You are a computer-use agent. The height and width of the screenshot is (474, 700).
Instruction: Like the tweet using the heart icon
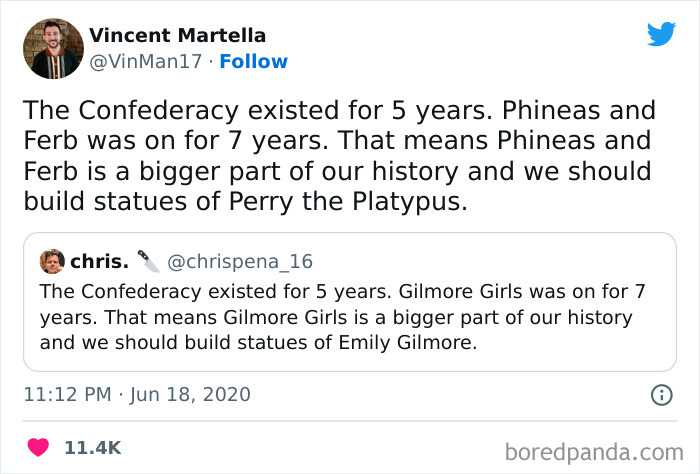pos(38,447)
